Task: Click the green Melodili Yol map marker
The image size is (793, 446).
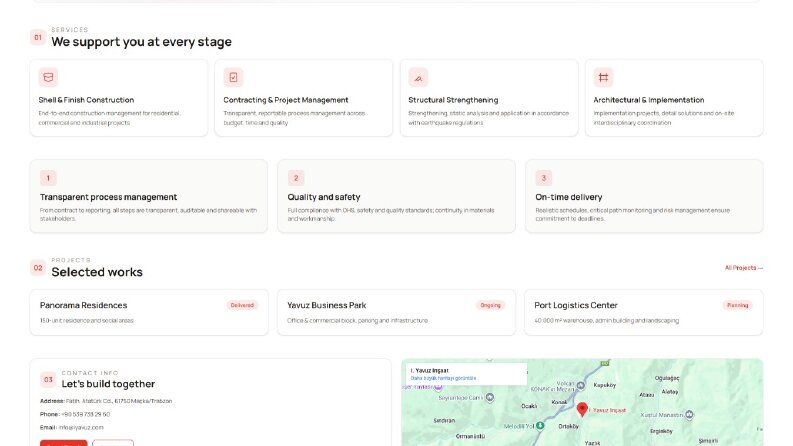Action: click(x=540, y=426)
